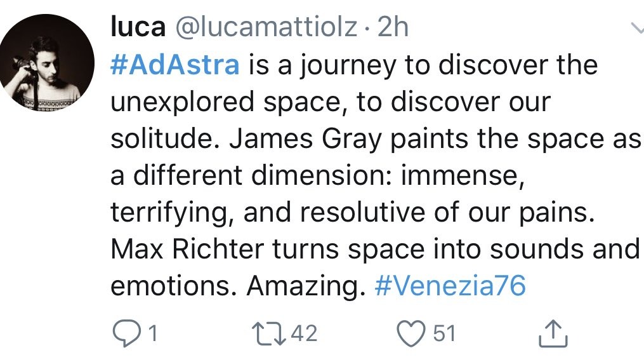Click the tweet line 'unexplored space, to discover'
This screenshot has height=362, width=644.
click(305, 102)
